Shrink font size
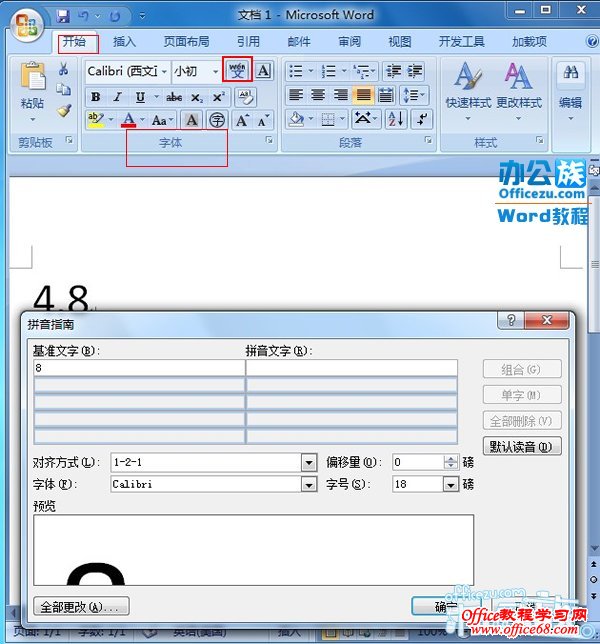 [x=263, y=120]
